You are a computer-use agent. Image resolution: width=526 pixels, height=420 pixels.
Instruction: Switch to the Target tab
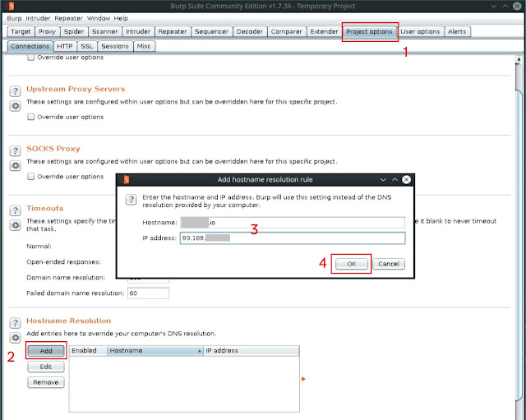[x=21, y=31]
